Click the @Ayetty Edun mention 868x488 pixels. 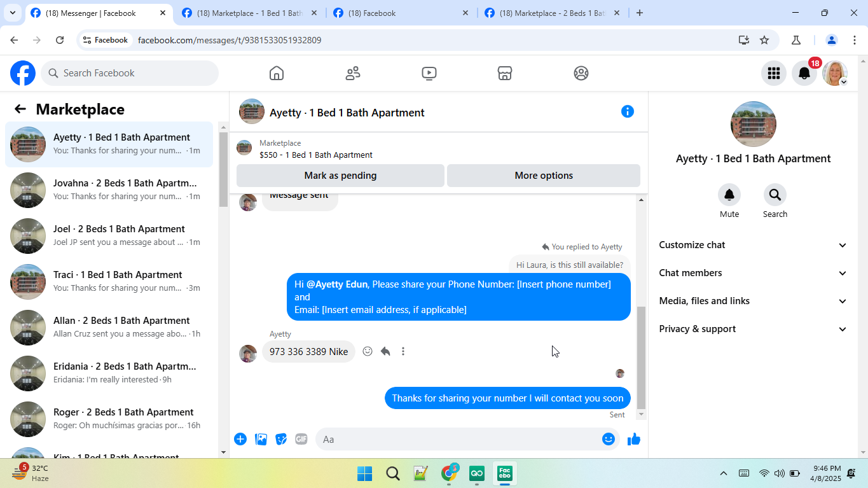pyautogui.click(x=337, y=284)
